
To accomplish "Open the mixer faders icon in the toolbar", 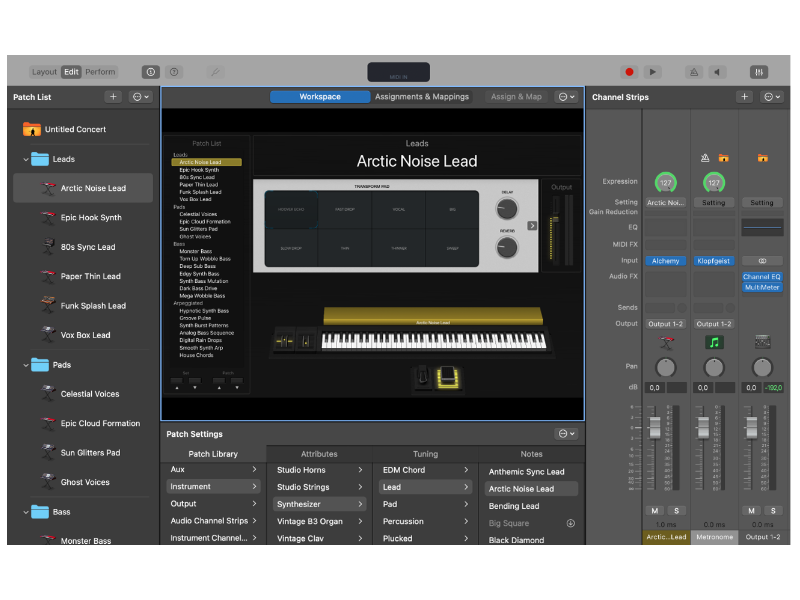I will click(759, 72).
